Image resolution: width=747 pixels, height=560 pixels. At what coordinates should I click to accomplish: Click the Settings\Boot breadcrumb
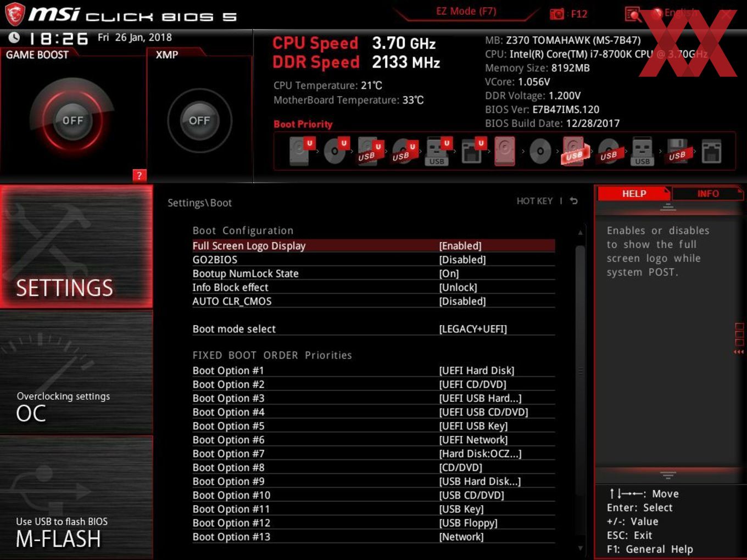click(x=199, y=203)
